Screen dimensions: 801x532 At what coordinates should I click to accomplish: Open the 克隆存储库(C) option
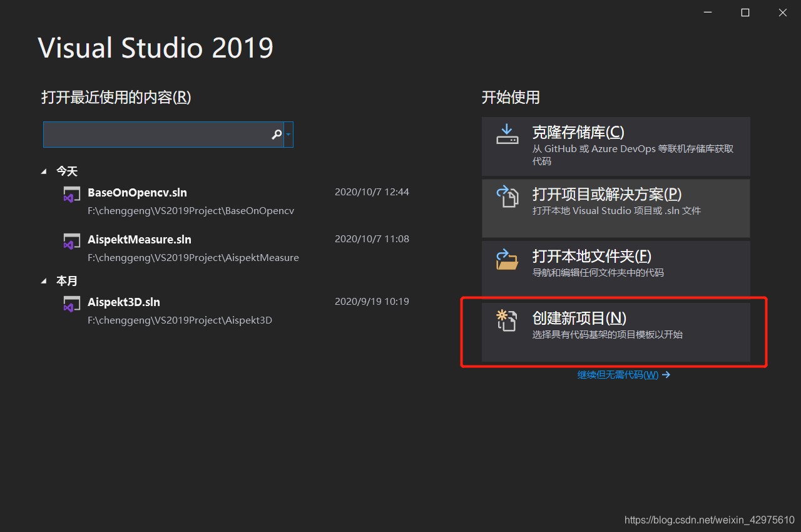616,146
